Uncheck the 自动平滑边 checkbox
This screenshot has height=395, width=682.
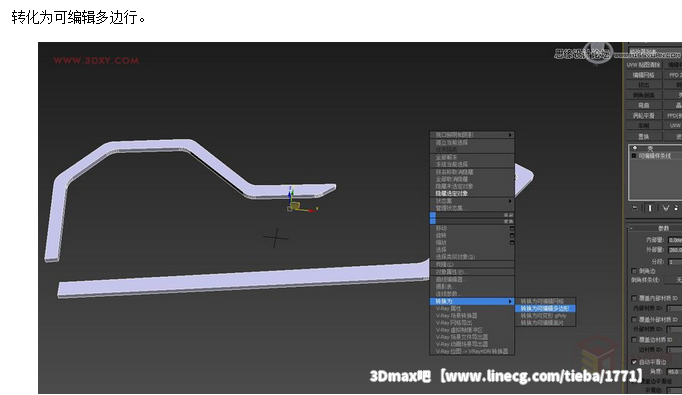click(634, 362)
